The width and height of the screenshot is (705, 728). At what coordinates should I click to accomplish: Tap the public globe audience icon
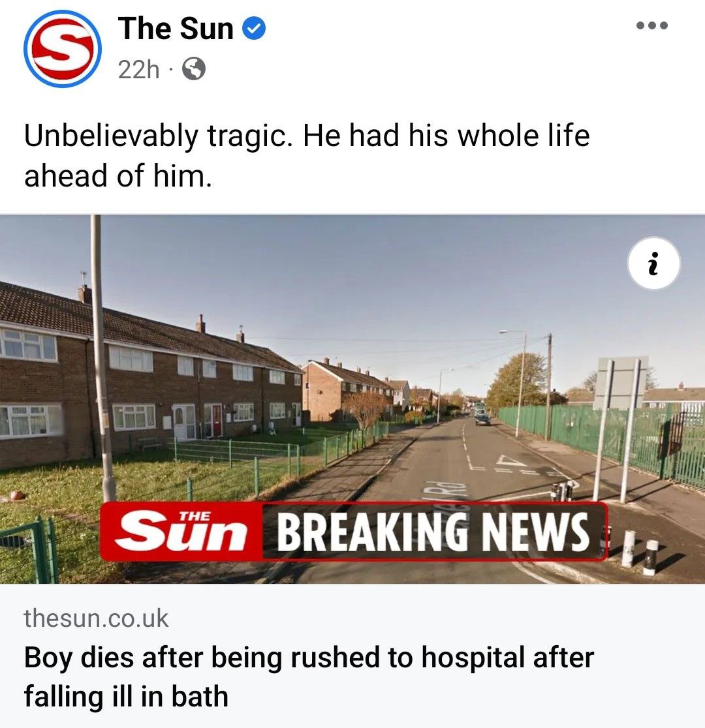[193, 69]
